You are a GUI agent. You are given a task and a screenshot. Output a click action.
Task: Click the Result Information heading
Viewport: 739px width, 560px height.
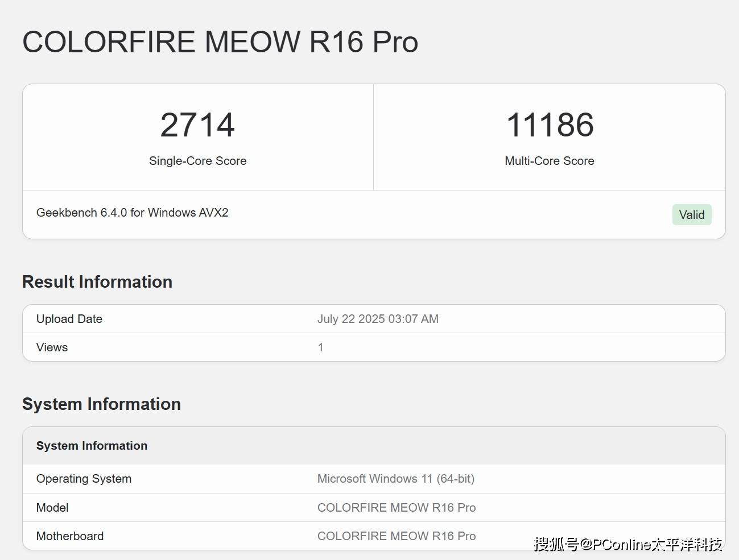tap(97, 282)
